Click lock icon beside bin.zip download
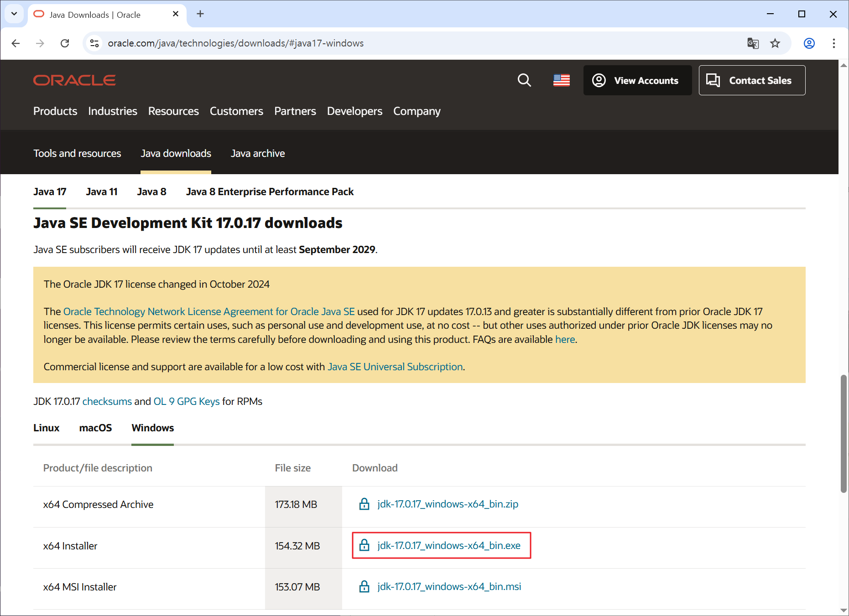Image resolution: width=849 pixels, height=616 pixels. point(365,504)
